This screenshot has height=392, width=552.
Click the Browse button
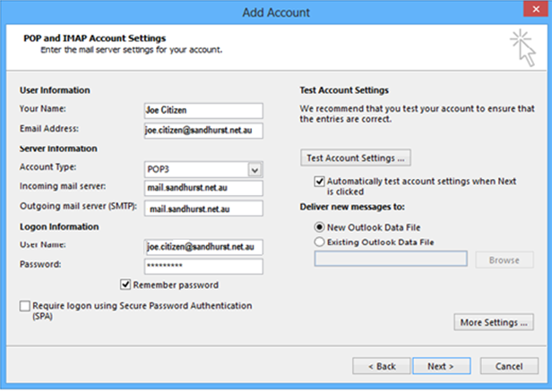[505, 260]
